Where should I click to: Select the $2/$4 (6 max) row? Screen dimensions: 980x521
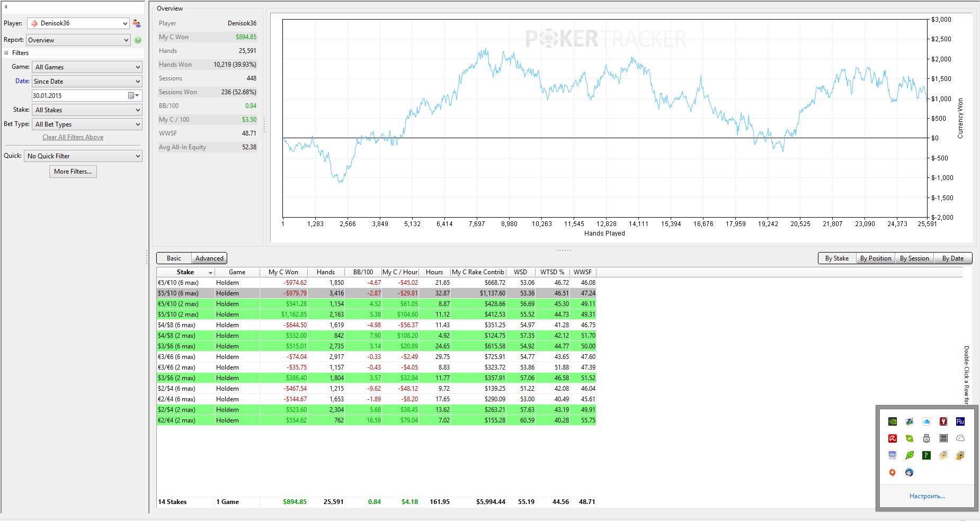pos(376,389)
